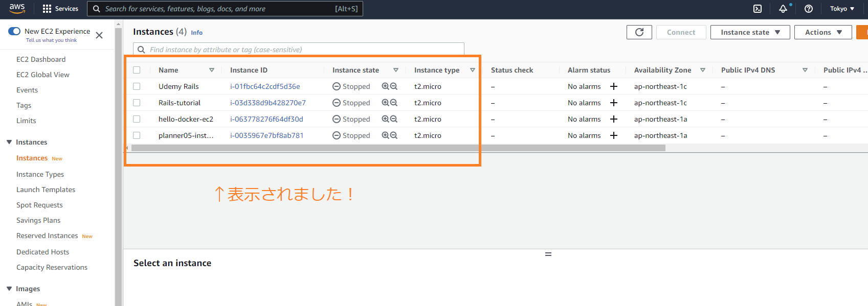Add alarm for hello-docker-ec2 instance

click(614, 119)
